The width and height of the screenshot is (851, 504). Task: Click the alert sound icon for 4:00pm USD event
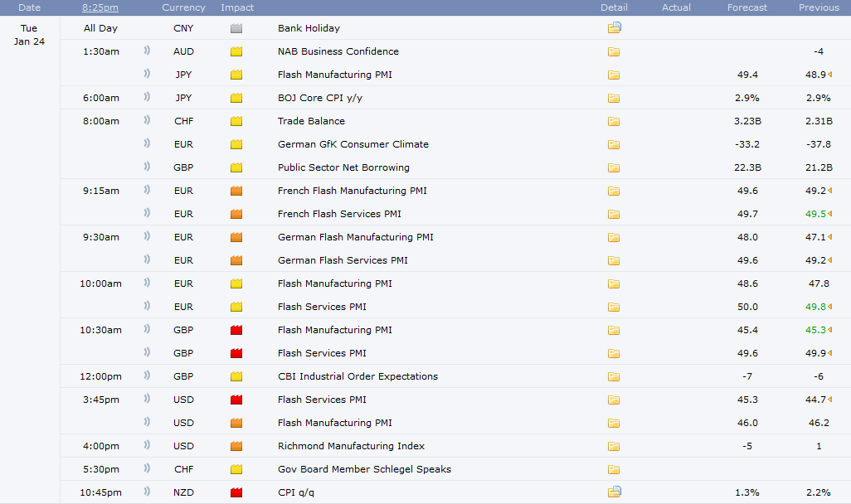pos(147,445)
